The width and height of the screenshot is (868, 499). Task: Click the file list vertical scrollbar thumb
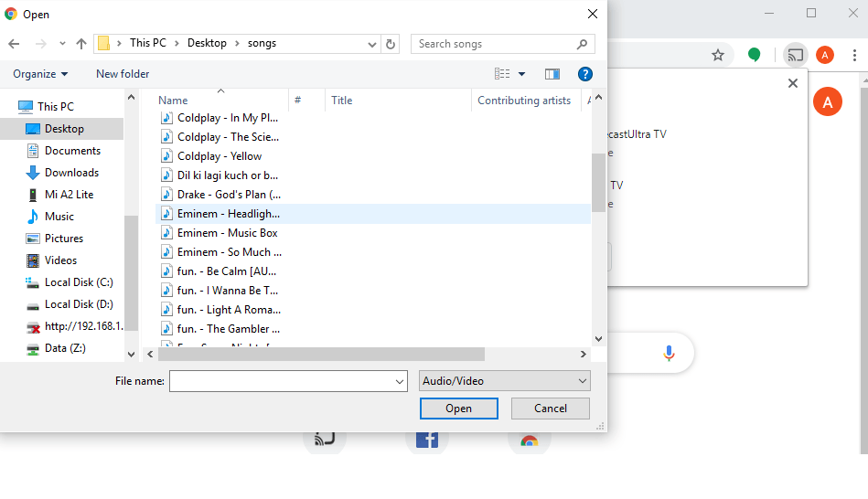pos(598,183)
